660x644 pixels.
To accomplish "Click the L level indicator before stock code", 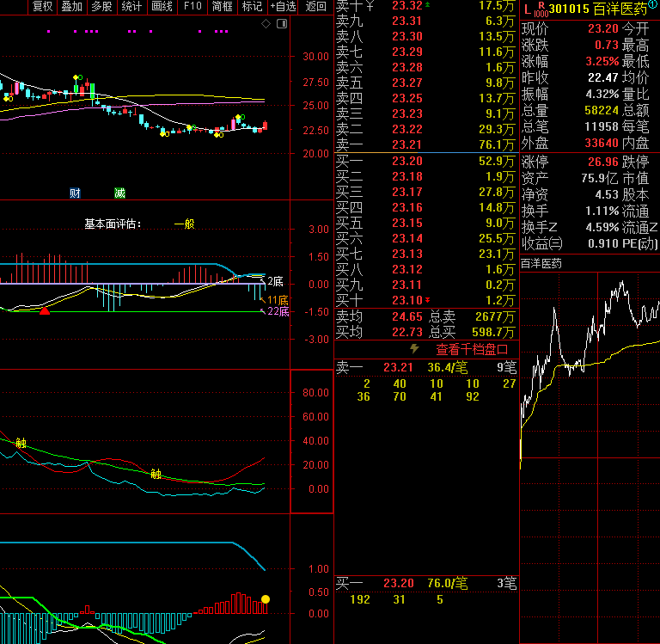I will pos(528,9).
